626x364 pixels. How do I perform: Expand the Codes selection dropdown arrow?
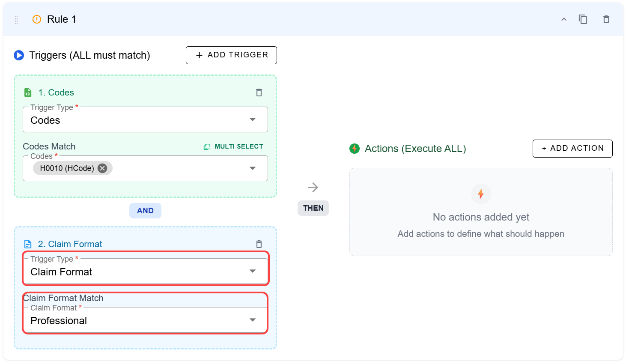(253, 168)
